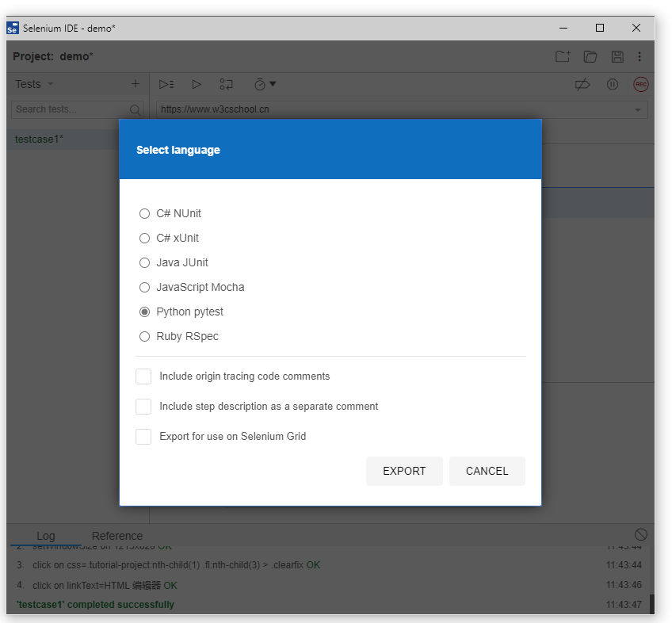Viewport: 672px width, 623px height.
Task: Expand the Tests view dropdown
Action: click(x=51, y=84)
